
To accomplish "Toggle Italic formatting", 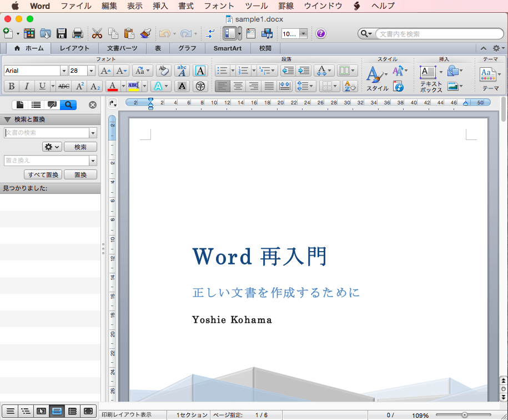I will point(27,86).
